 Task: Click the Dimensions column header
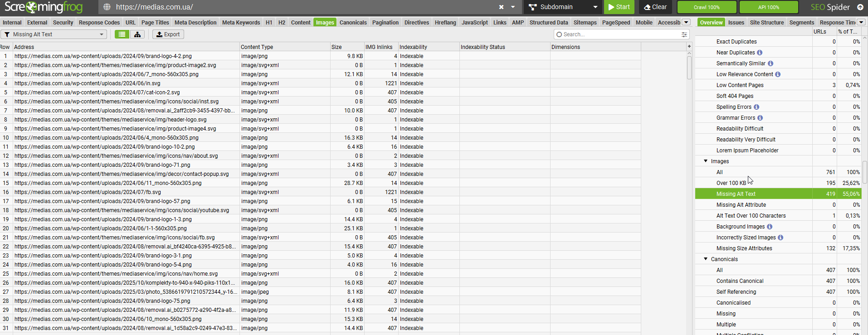point(595,47)
